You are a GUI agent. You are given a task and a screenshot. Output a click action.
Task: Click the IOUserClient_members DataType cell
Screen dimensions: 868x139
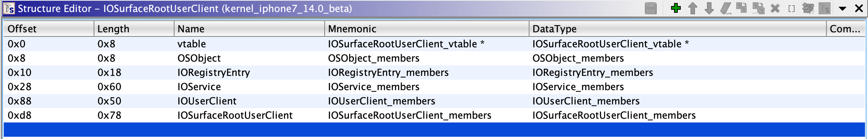click(677, 101)
